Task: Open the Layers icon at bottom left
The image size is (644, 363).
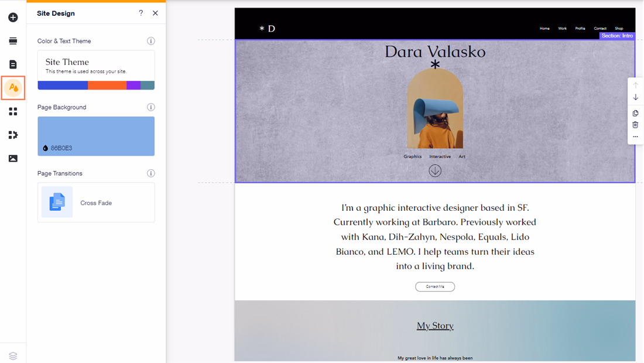Action: [13, 356]
